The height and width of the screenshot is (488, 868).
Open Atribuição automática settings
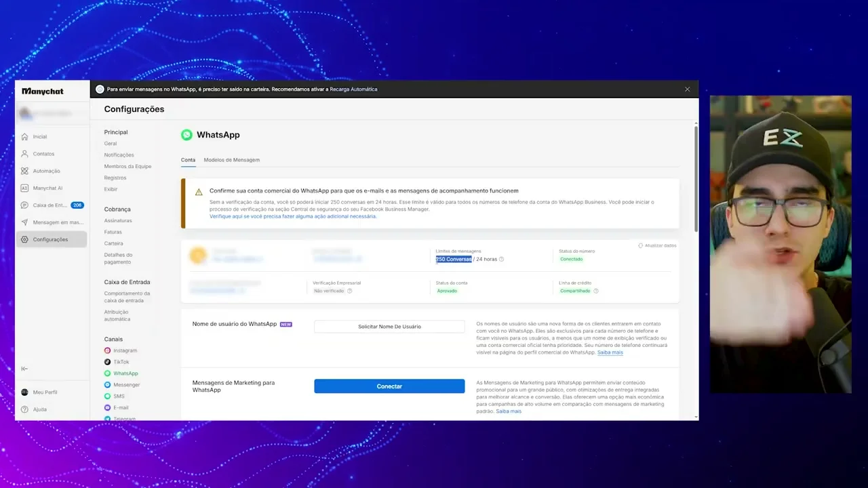(x=117, y=315)
